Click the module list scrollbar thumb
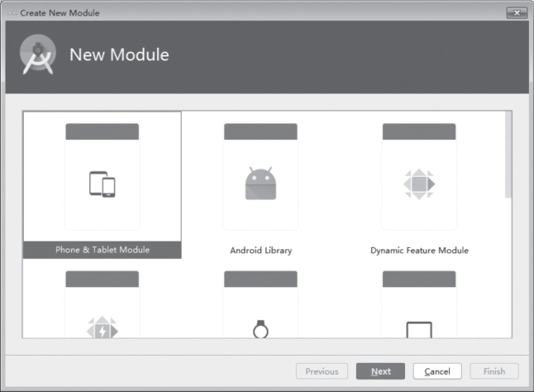This screenshot has width=534, height=392. [508, 153]
